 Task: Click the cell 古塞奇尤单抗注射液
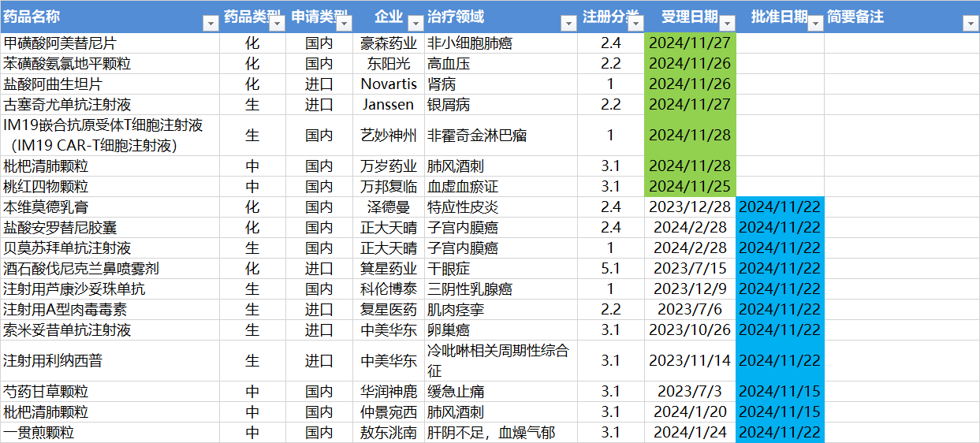[110, 105]
